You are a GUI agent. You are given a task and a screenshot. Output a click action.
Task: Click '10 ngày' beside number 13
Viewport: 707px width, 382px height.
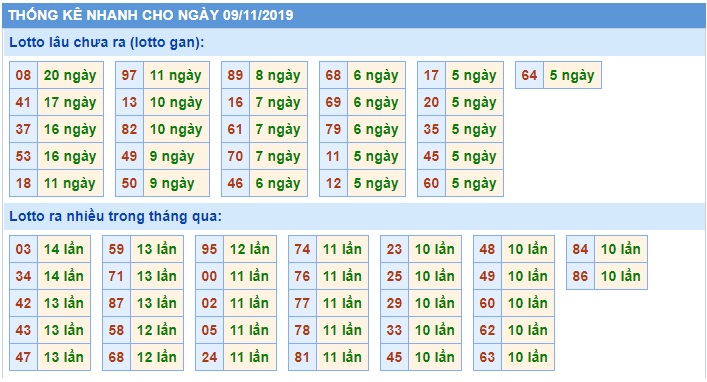[x=176, y=102]
